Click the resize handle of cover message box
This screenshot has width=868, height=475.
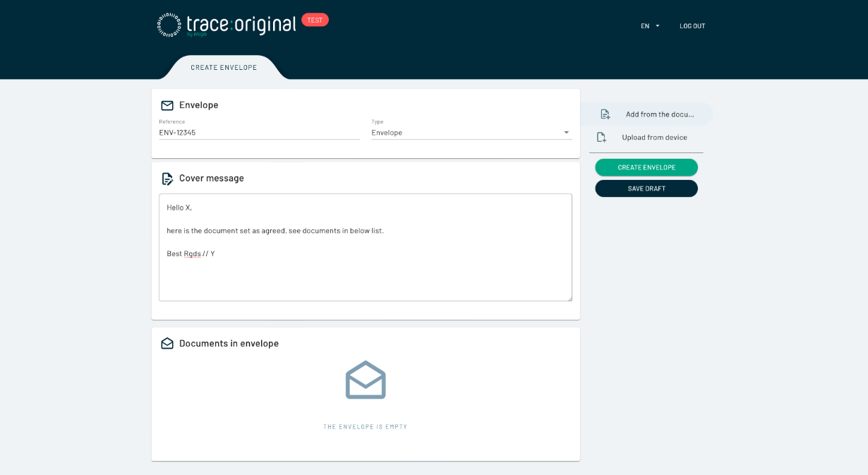coord(569,298)
